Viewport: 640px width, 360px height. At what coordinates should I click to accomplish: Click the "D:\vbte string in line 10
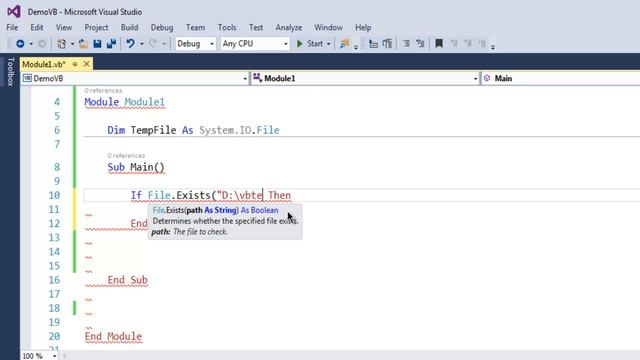tap(240, 195)
